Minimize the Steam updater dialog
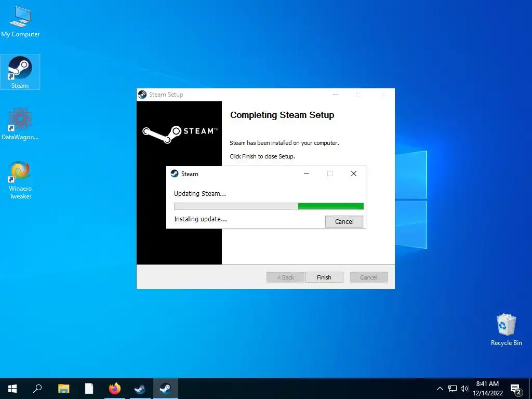 307,174
